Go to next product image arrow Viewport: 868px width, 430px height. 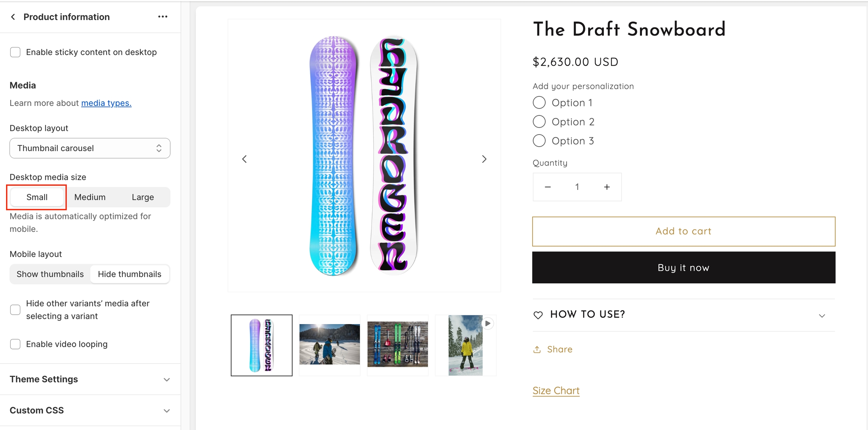[484, 159]
